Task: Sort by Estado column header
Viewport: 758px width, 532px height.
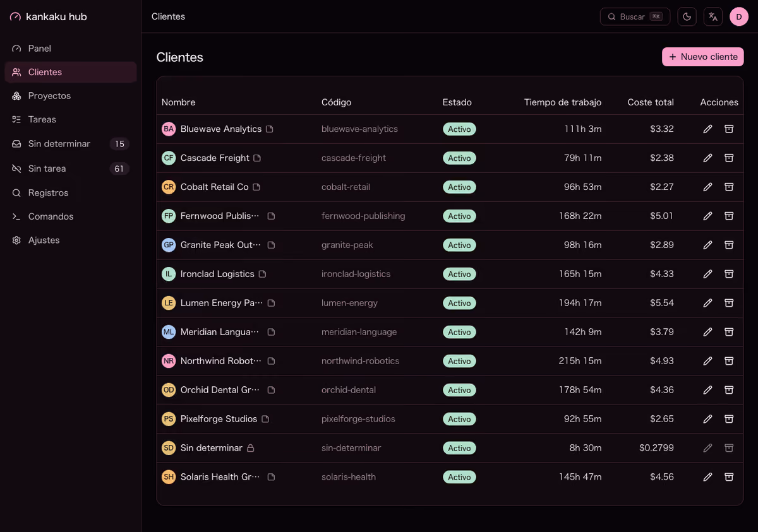Action: (457, 102)
